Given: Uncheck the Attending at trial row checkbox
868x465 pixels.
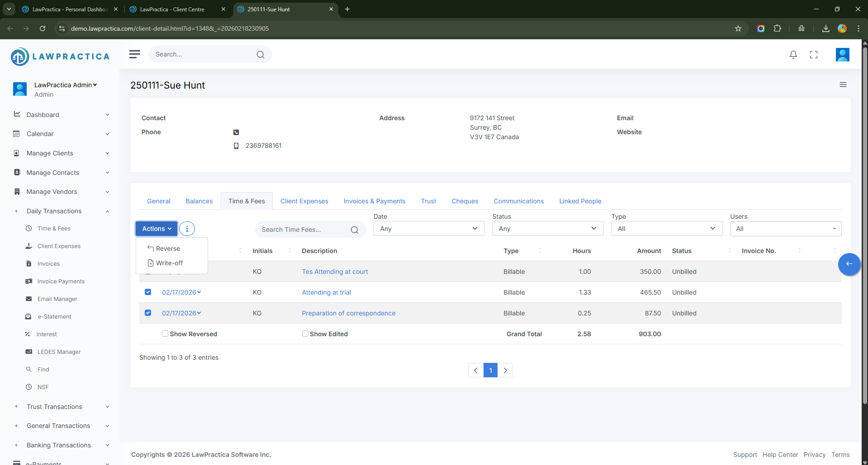Looking at the screenshot, I should pyautogui.click(x=148, y=292).
